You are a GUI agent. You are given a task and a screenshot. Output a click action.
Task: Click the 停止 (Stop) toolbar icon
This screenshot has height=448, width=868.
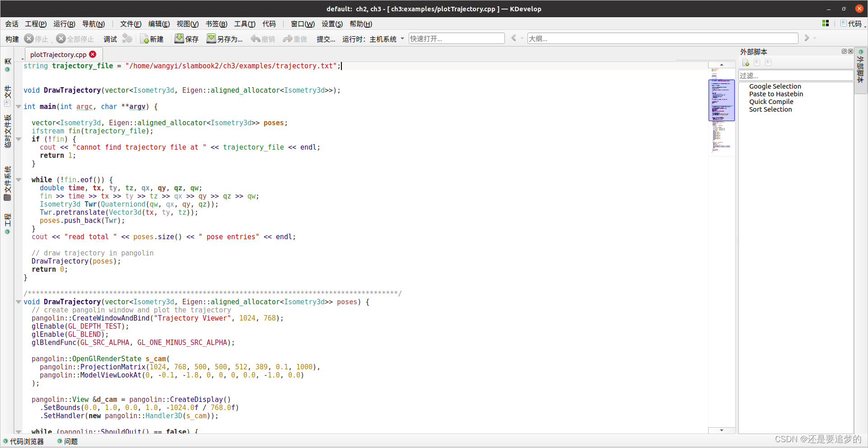pos(29,39)
